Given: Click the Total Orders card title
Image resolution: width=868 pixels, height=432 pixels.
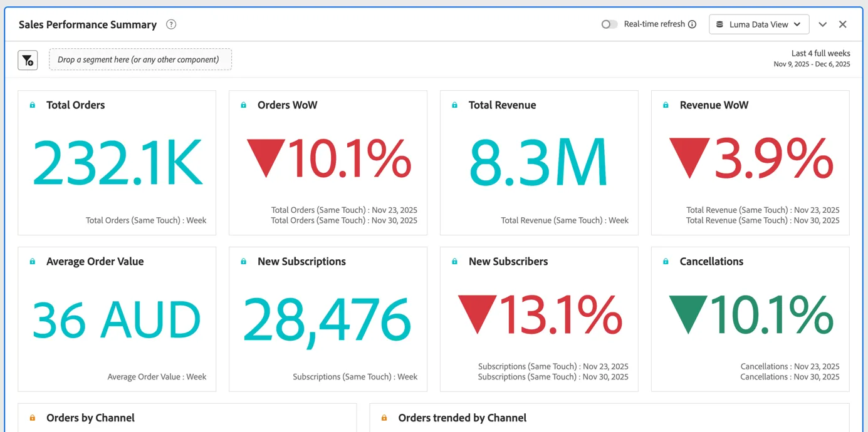Looking at the screenshot, I should (x=76, y=105).
